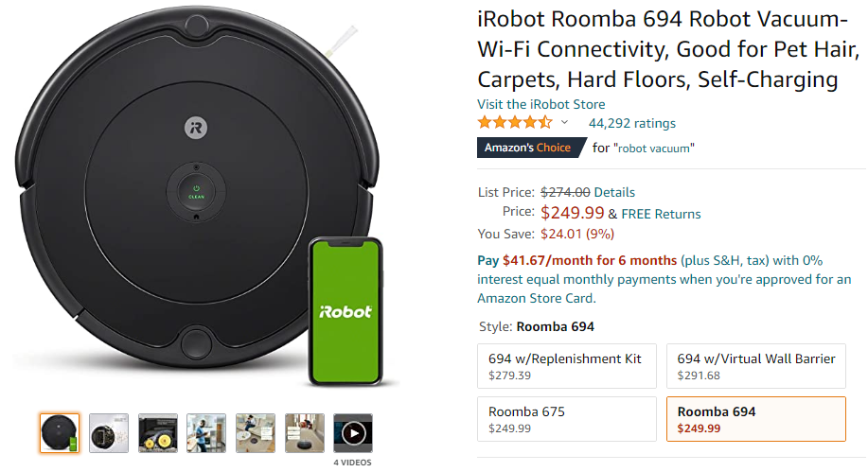Select the Roomba 694 style option
The width and height of the screenshot is (868, 472).
tap(755, 419)
